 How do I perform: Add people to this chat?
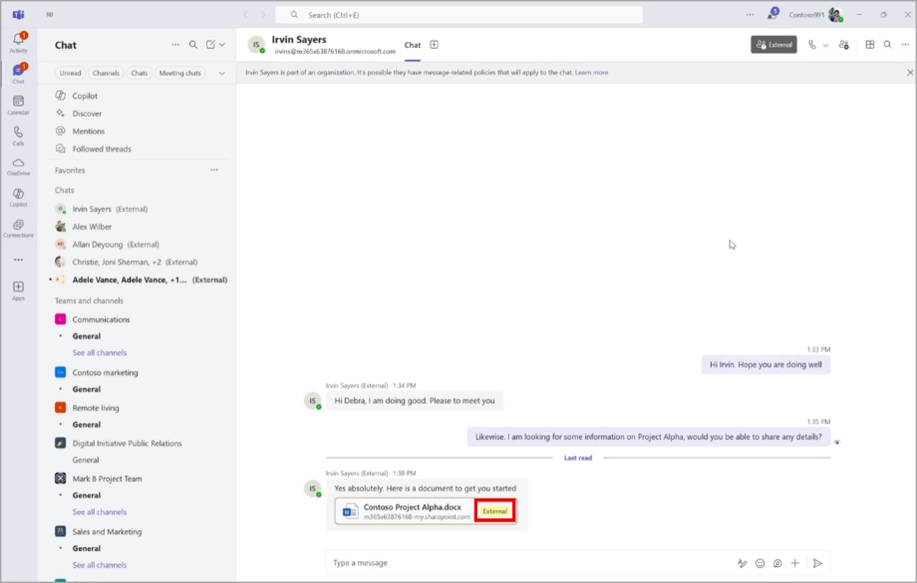[x=843, y=45]
